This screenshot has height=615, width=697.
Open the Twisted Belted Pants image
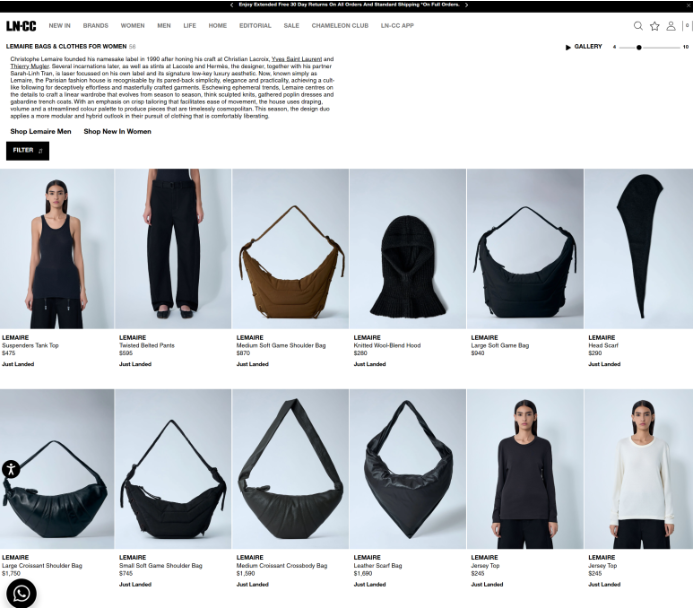tap(173, 249)
